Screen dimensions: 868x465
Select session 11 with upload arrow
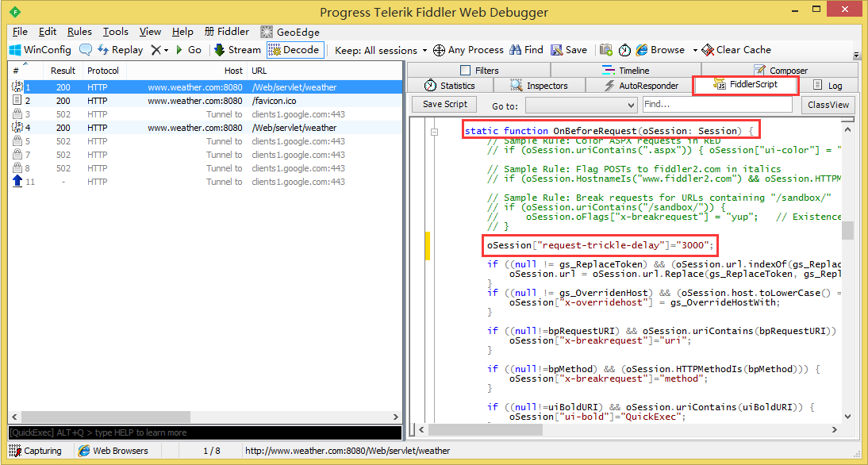[x=205, y=182]
